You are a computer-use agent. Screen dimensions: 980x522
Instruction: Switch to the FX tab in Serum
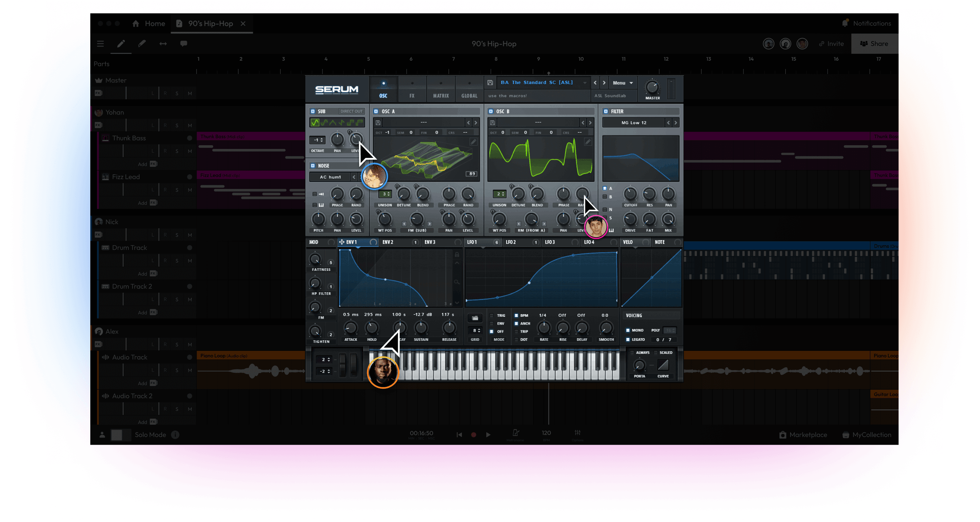[x=412, y=96]
